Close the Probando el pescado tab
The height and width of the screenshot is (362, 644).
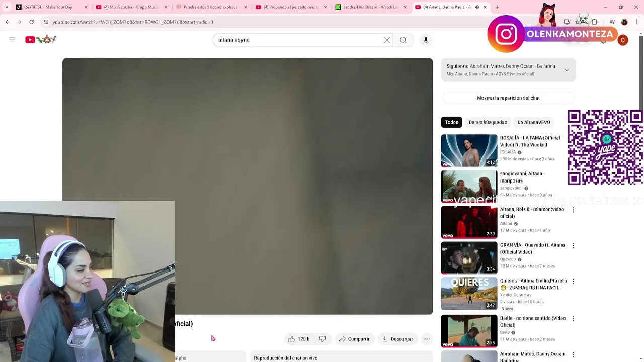[325, 7]
